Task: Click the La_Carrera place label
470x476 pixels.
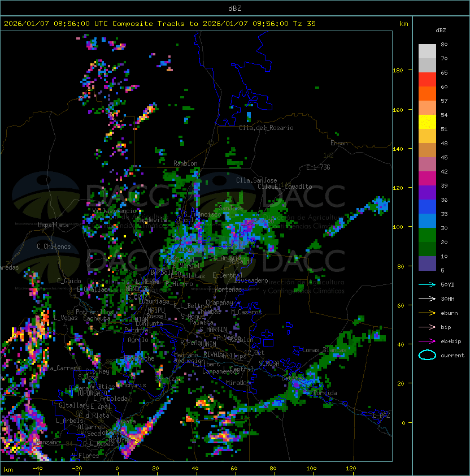Action: (63, 368)
